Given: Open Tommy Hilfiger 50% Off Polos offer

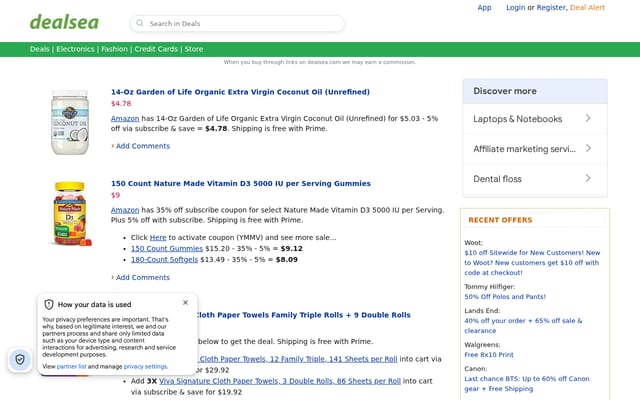Looking at the screenshot, I should point(505,296).
